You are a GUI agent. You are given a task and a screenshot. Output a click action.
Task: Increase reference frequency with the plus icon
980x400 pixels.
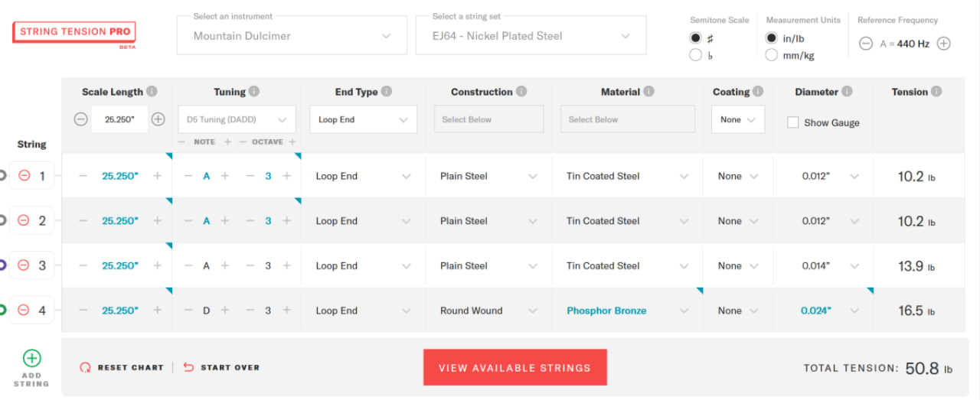click(x=944, y=44)
